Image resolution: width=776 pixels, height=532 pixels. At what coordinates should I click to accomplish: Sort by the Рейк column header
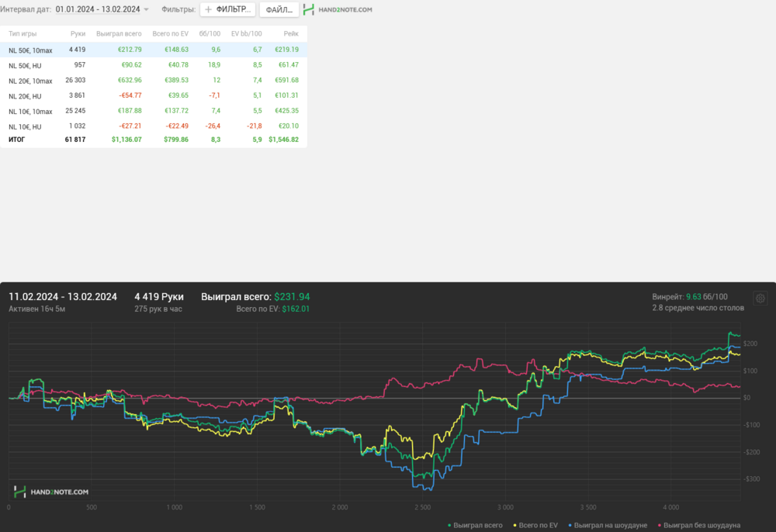(291, 33)
